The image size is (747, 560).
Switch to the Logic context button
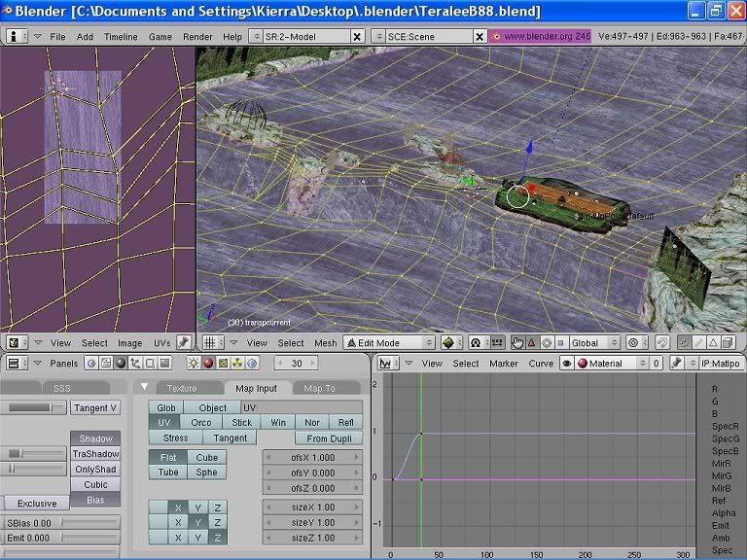(91, 364)
